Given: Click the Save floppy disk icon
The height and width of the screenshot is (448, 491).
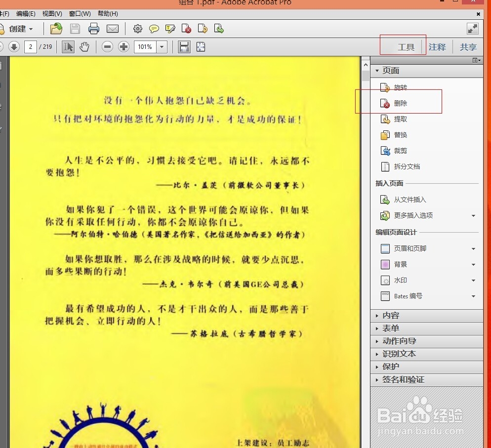Looking at the screenshot, I should pos(75,29).
